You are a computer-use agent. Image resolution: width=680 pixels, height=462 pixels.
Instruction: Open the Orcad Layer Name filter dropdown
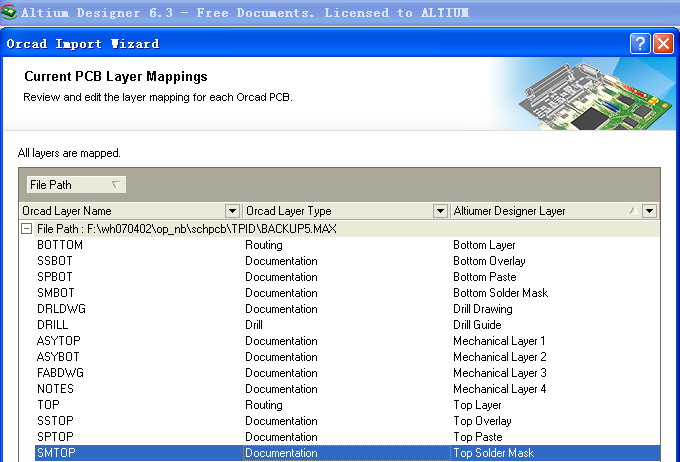(x=232, y=211)
